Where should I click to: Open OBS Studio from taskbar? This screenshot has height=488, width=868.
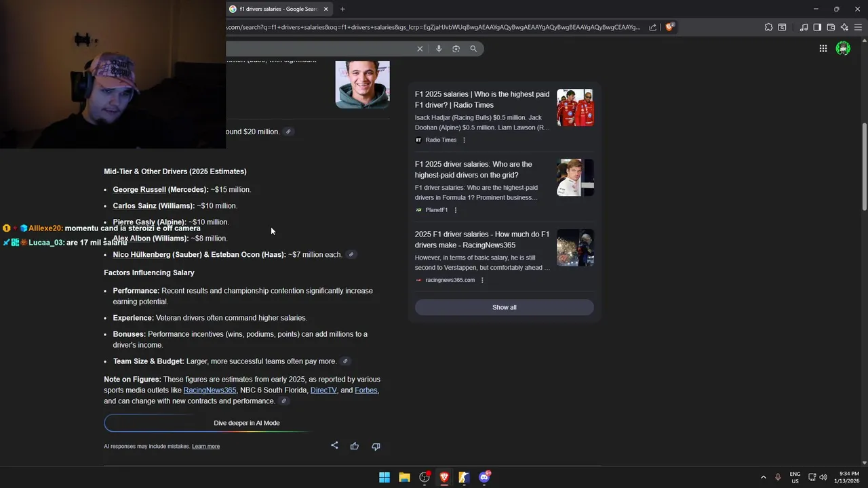click(425, 477)
